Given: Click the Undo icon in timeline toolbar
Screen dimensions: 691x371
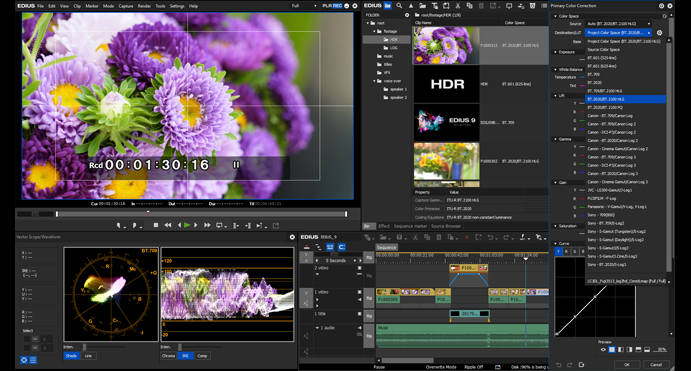Looking at the screenshot, I should pyautogui.click(x=490, y=237).
